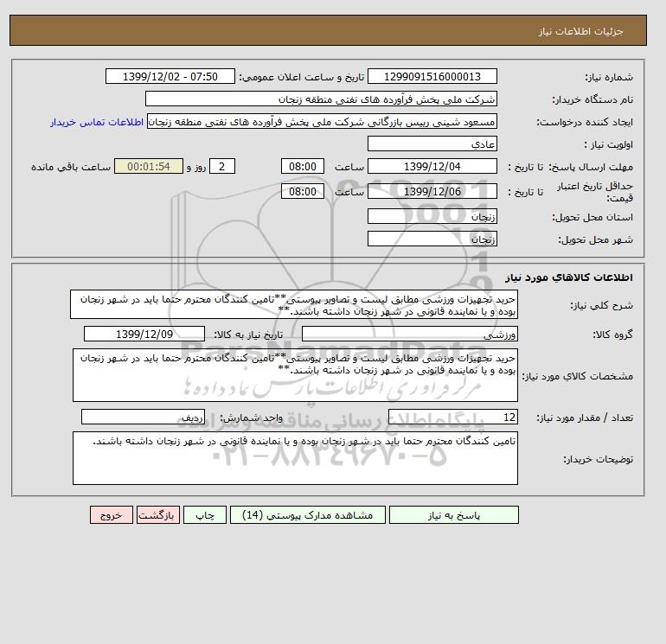Click price validity date 1399/12/06
The height and width of the screenshot is (644, 666).
click(x=432, y=191)
